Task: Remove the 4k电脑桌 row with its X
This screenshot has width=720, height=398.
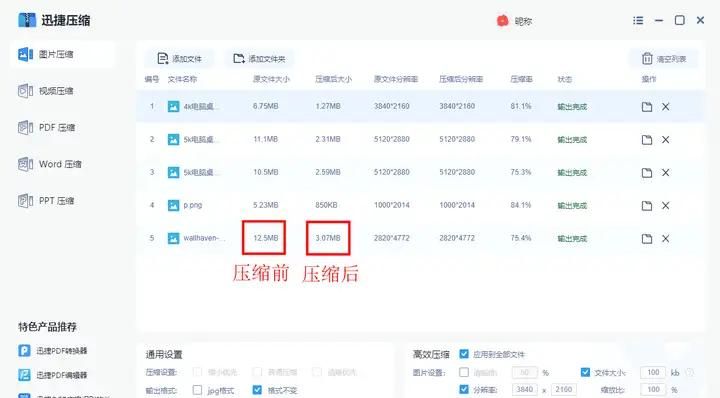Action: [x=665, y=107]
